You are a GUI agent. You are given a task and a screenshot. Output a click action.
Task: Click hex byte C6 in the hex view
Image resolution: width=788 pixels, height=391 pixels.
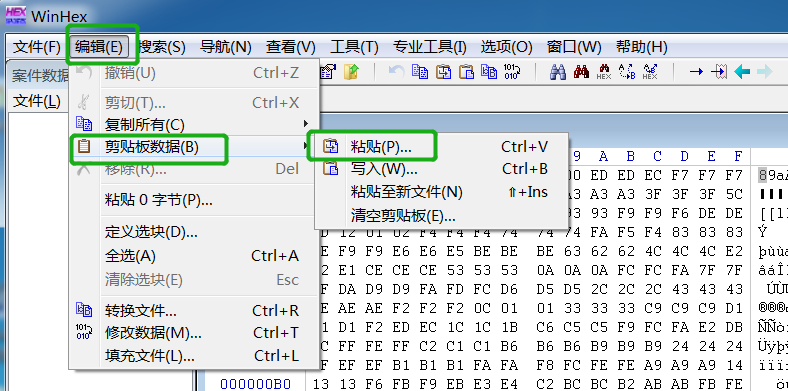tap(545, 328)
